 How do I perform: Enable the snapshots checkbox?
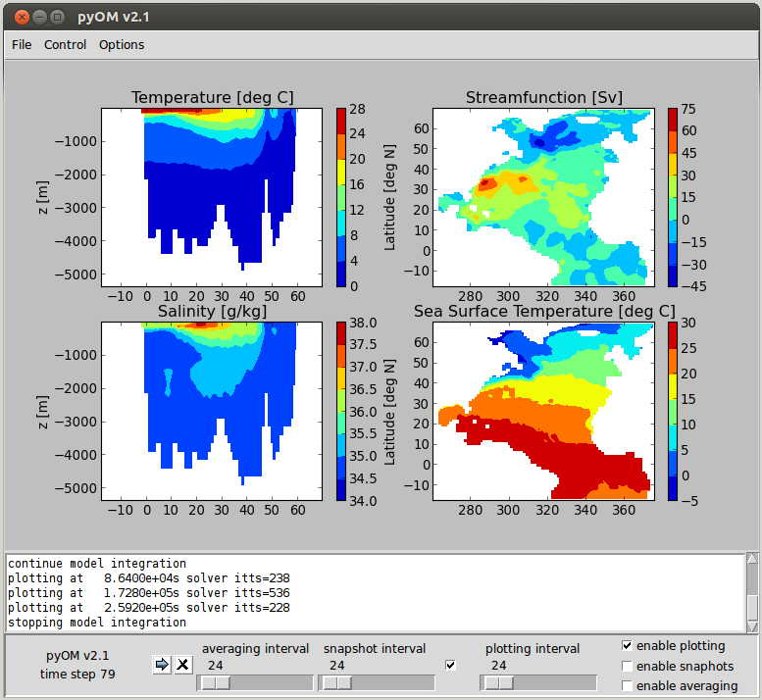tap(628, 667)
